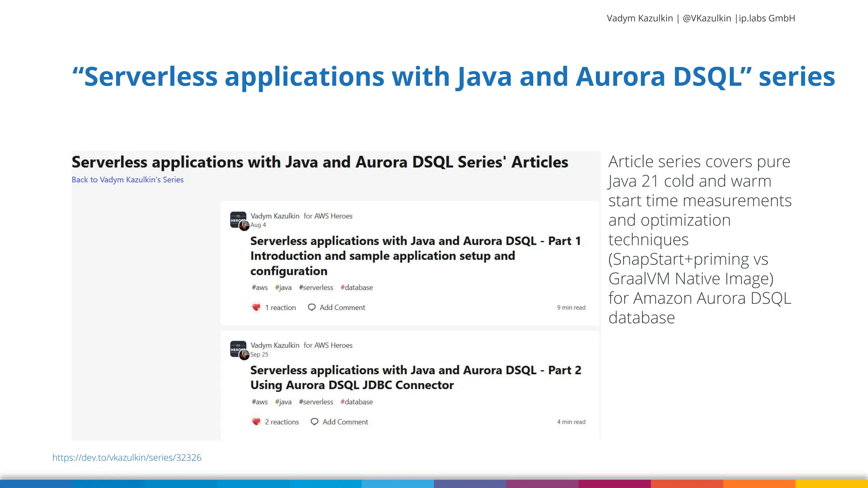The image size is (868, 488).
Task: Click heart reaction icon on Part 2 article
Action: 256,422
